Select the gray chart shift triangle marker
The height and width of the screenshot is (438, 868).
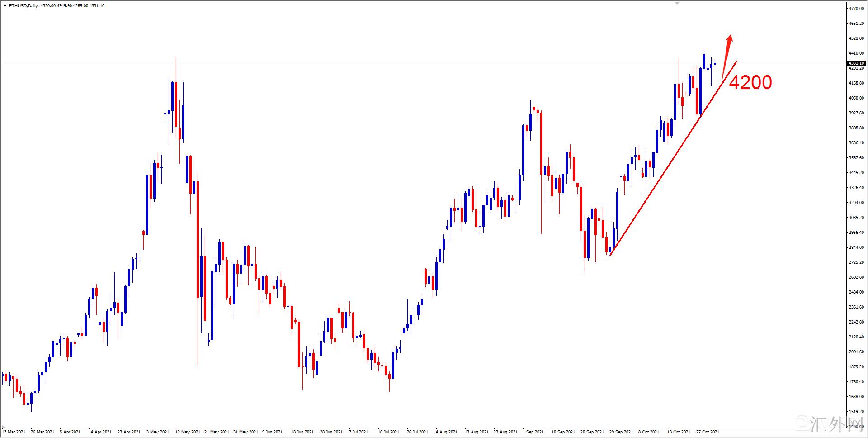(677, 3)
